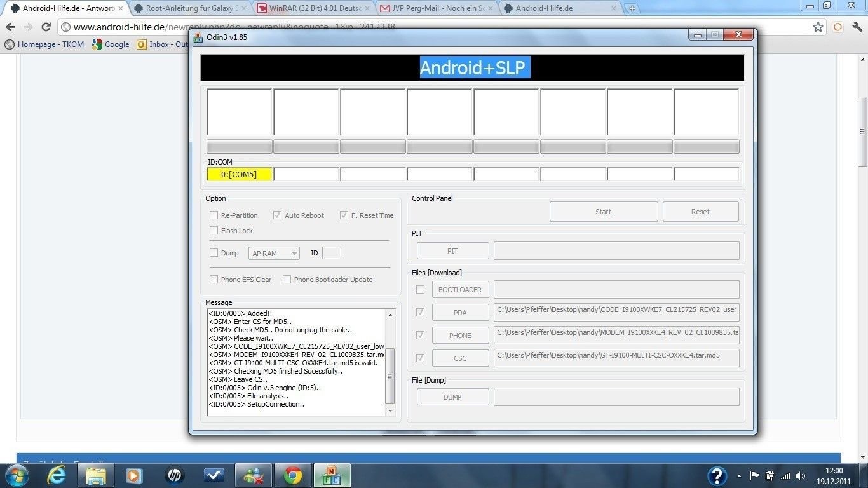This screenshot has height=488, width=868.
Task: Click the ID input field next to Dump
Action: (x=332, y=253)
